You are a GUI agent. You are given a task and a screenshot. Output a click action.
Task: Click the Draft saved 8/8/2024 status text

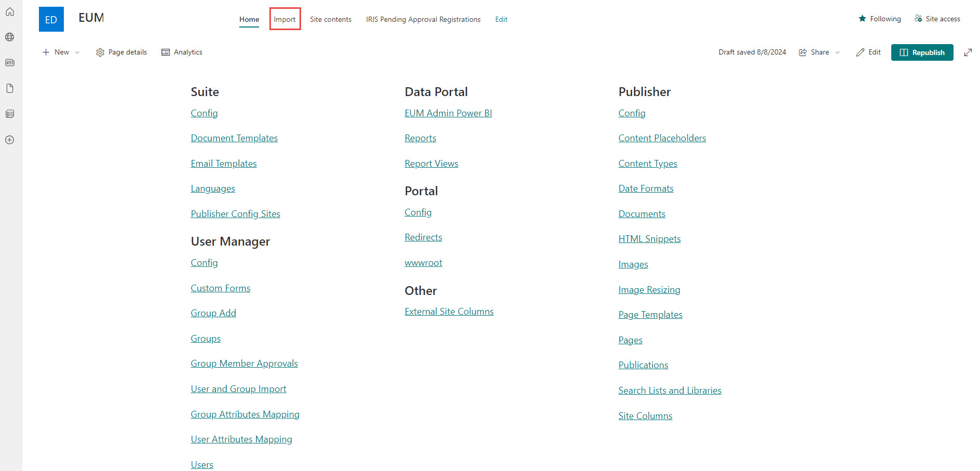[752, 52]
